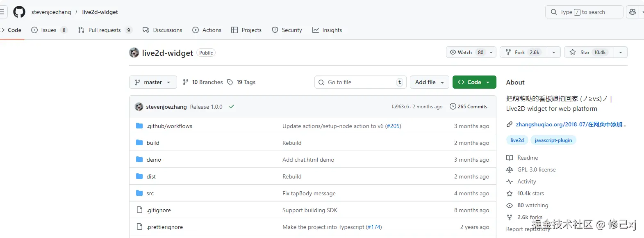Star the live2d-widget repository
The width and height of the screenshot is (644, 238).
[589, 52]
